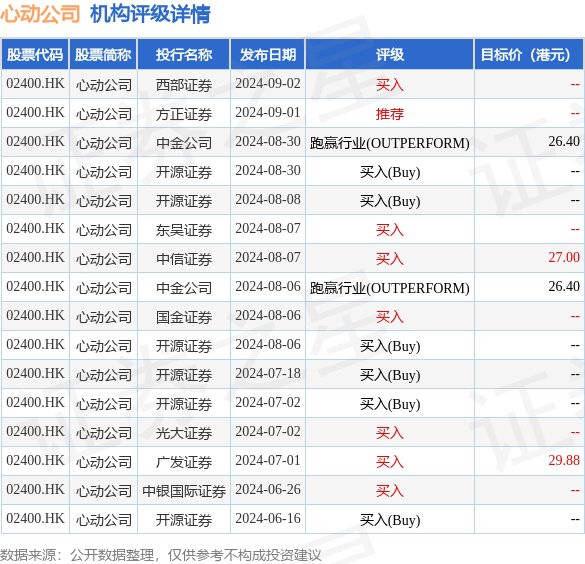585x564 pixels.
Task: Select the 东吴证券 broker name cell
Action: [184, 230]
